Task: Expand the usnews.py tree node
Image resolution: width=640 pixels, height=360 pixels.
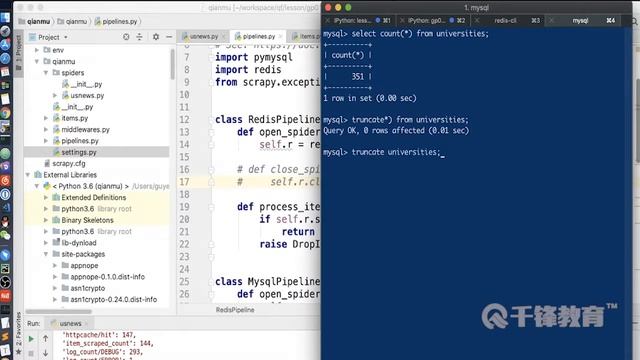Action: click(x=55, y=95)
